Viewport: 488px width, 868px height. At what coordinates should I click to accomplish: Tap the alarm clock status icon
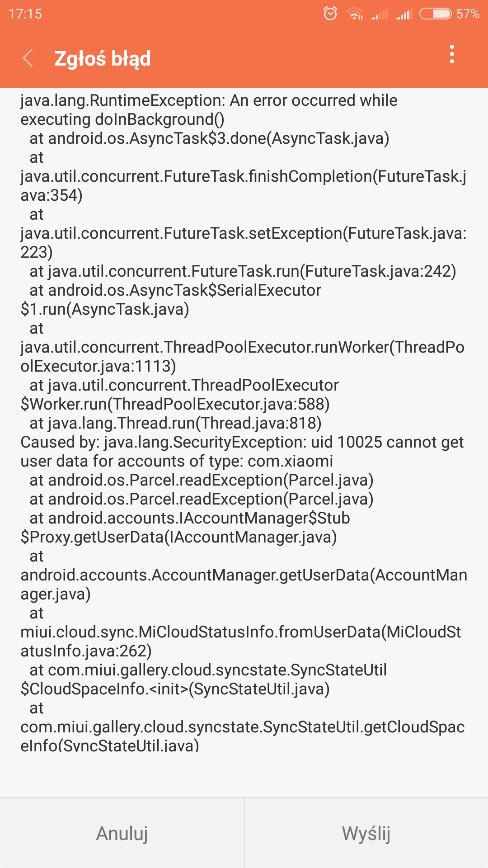[330, 14]
